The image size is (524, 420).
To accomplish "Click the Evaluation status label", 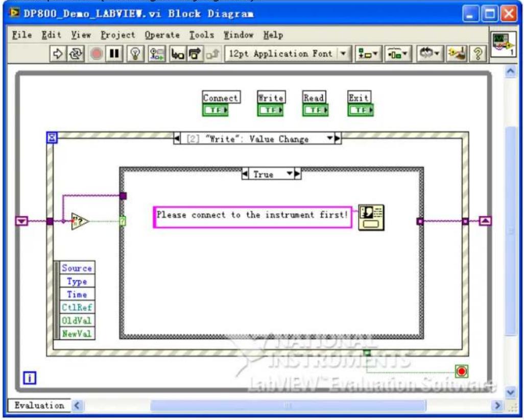I will [x=39, y=405].
